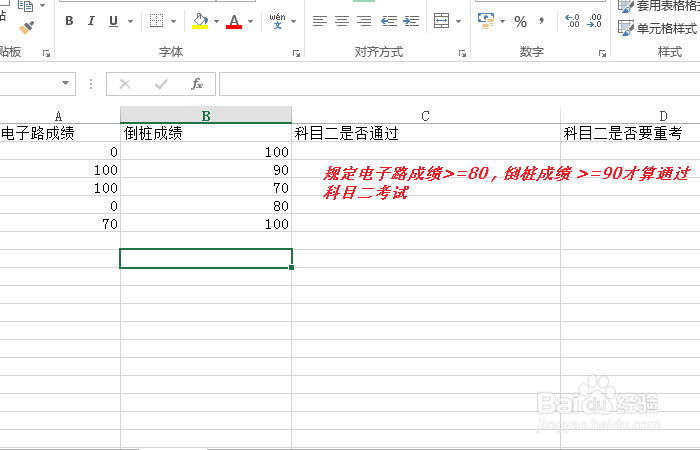Image resolution: width=700 pixels, height=450 pixels.
Task: Select cell 科目二是否通过
Action: point(426,133)
